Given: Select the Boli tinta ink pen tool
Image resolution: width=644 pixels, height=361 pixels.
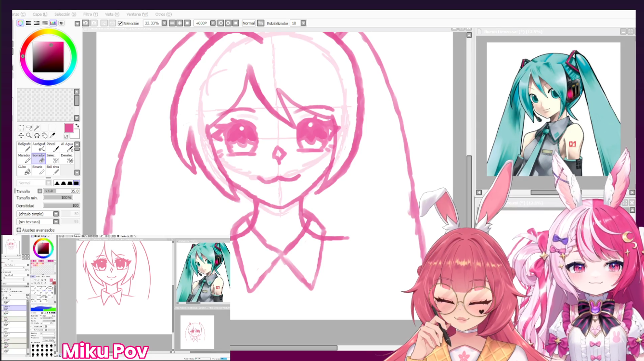Looking at the screenshot, I should [x=53, y=170].
